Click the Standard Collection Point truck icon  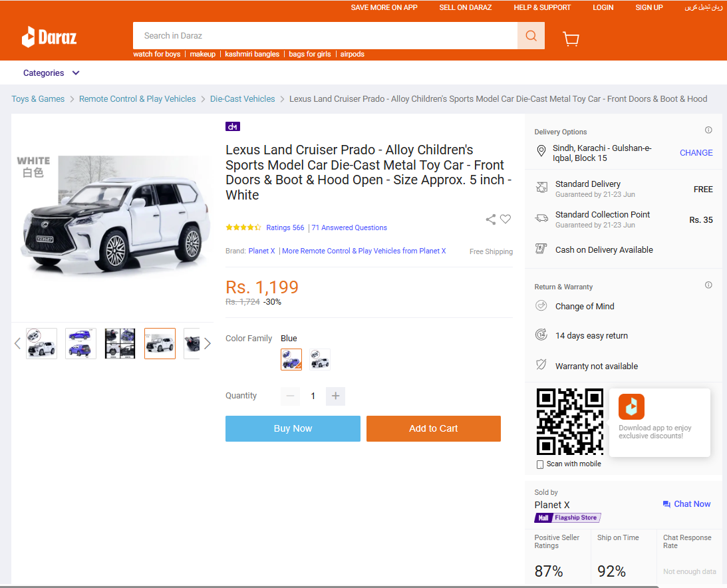tap(541, 218)
